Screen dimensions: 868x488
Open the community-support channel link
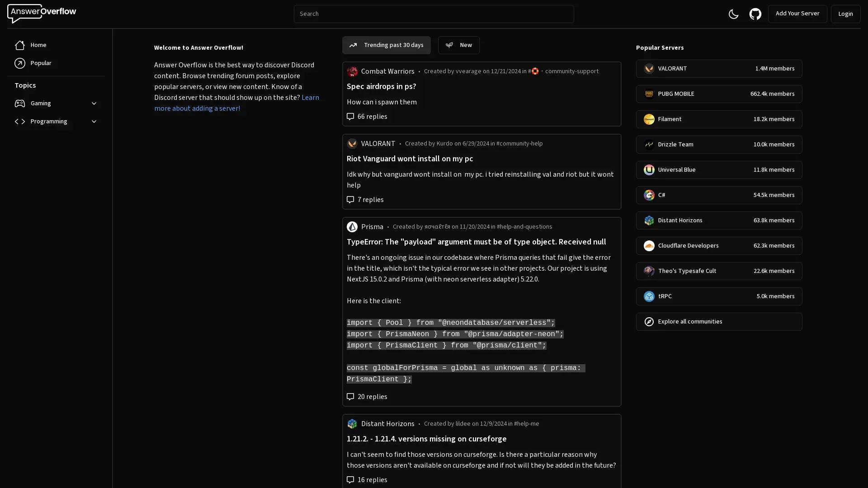pyautogui.click(x=572, y=71)
